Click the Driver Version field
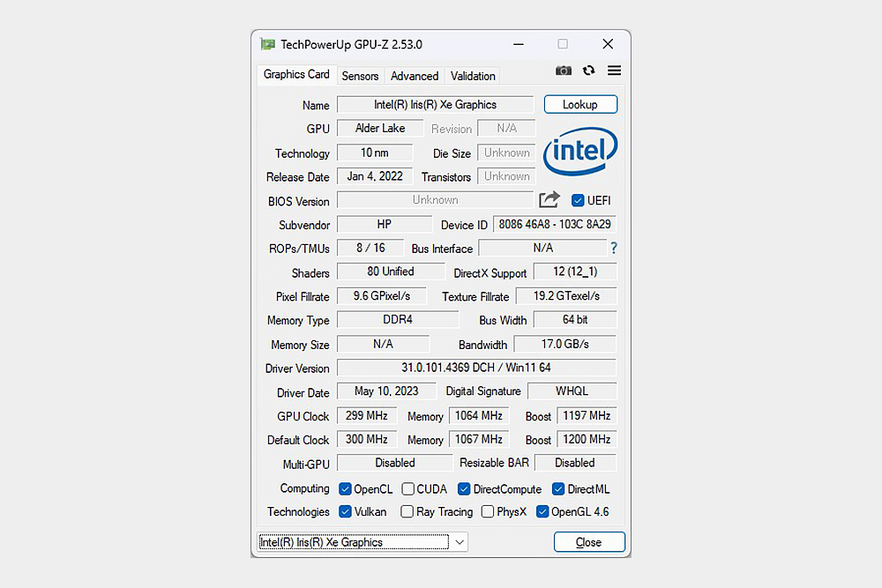The height and width of the screenshot is (588, 882). coord(476,368)
